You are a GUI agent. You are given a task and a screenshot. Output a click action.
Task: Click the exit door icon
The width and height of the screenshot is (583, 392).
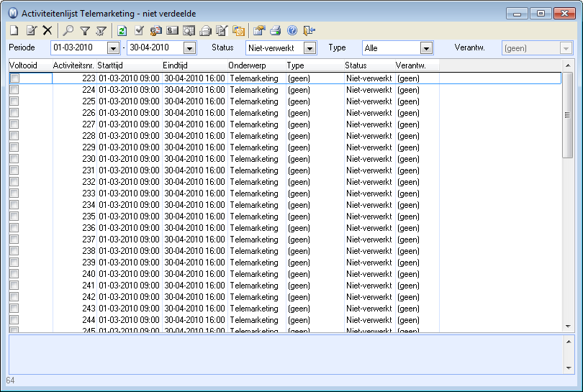point(309,30)
